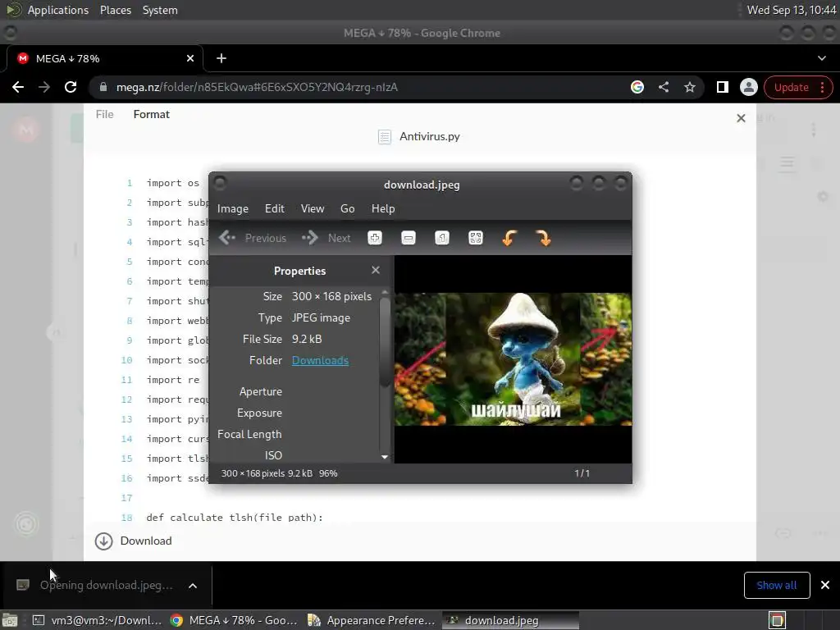Click the '9.2 kB' File Size value
The image size is (840, 630).
[307, 339]
